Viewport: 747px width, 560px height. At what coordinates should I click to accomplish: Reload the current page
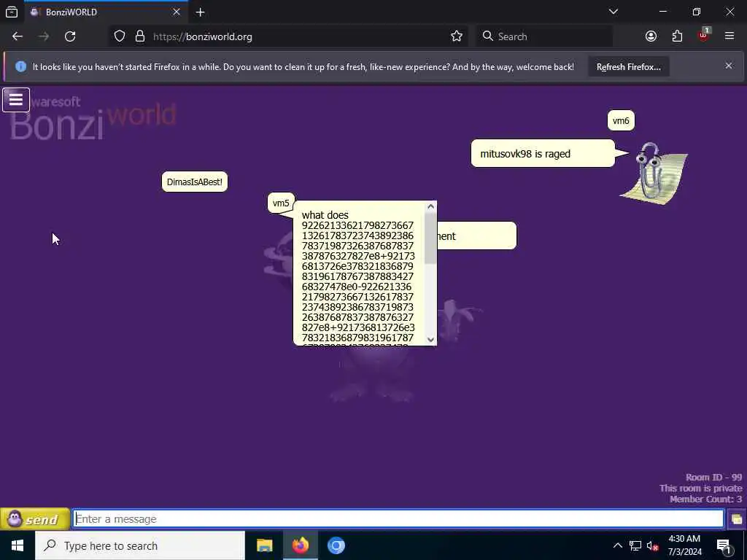(70, 36)
